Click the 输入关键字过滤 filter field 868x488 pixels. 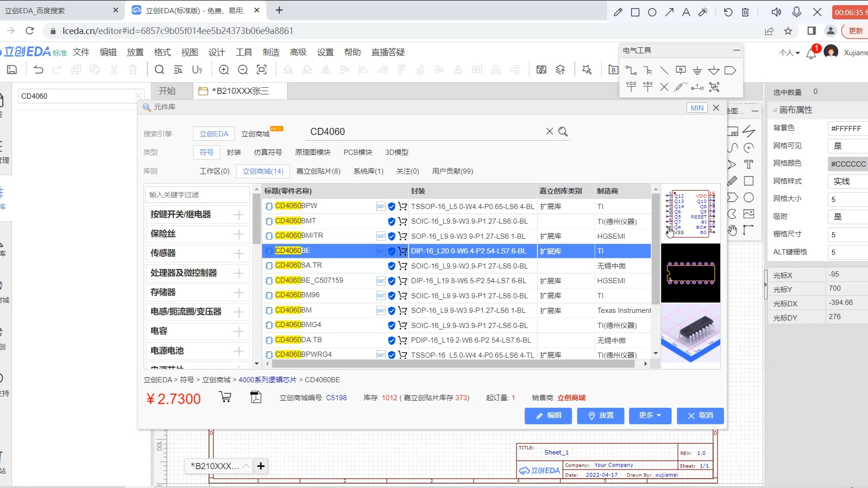tap(197, 195)
